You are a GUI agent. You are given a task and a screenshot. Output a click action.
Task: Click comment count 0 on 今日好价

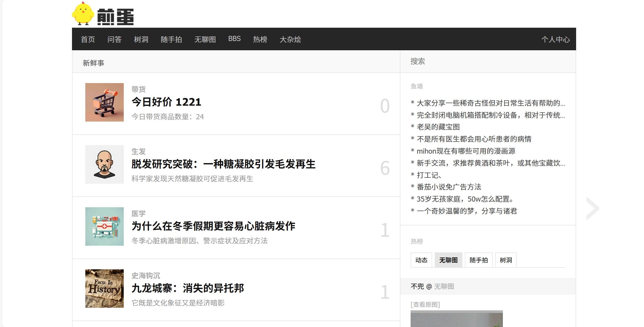(x=385, y=106)
